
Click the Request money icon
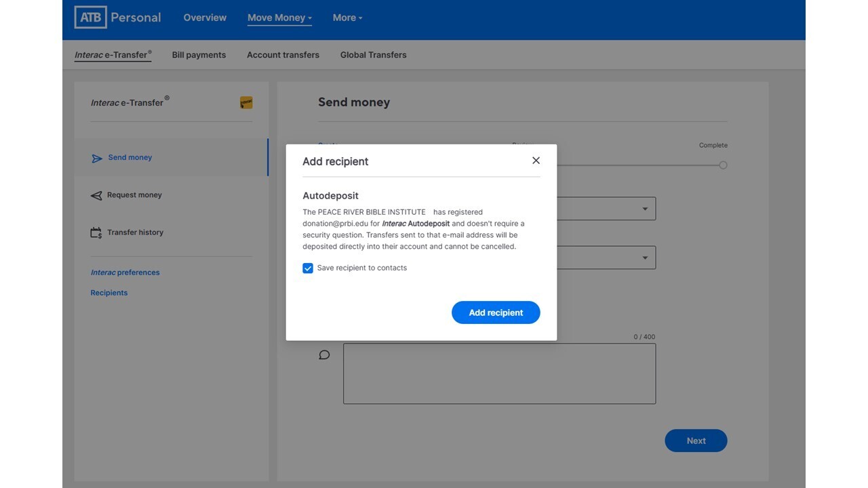pos(96,195)
